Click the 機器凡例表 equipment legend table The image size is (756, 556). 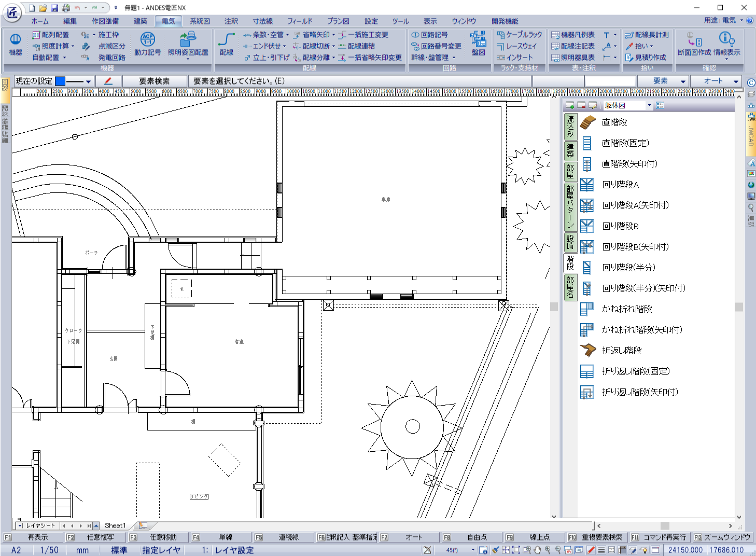573,35
